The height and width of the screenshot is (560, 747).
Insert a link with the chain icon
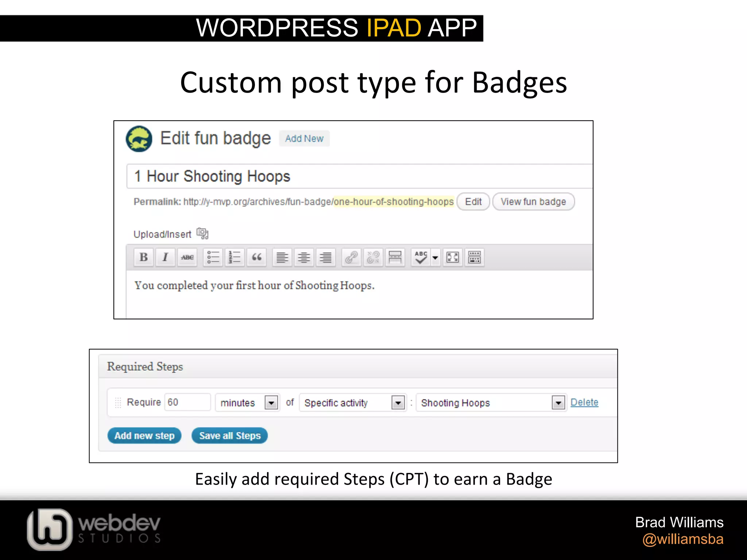351,257
